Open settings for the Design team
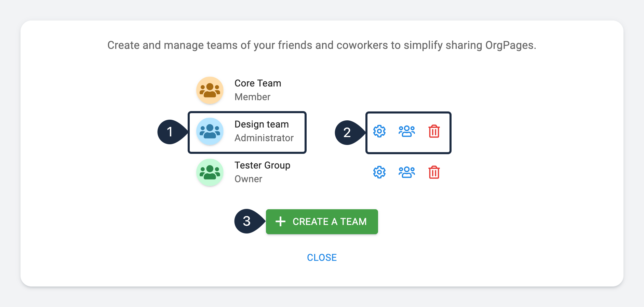644x307 pixels. [379, 131]
